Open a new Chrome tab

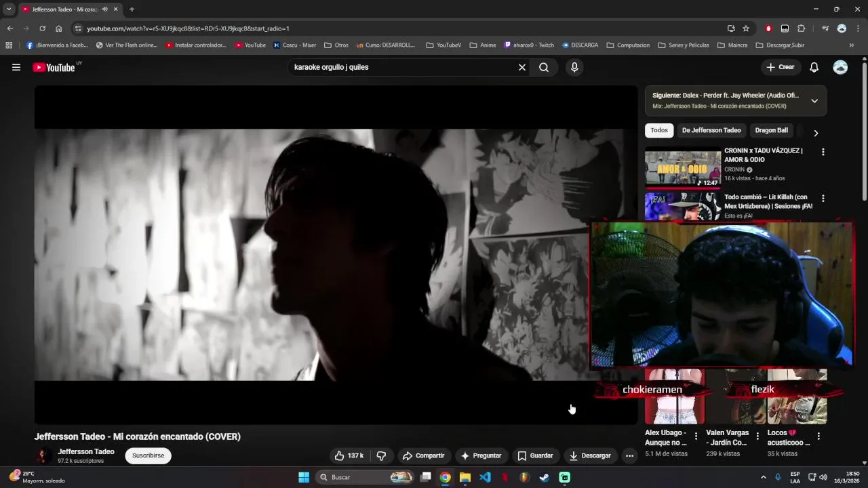tap(132, 9)
